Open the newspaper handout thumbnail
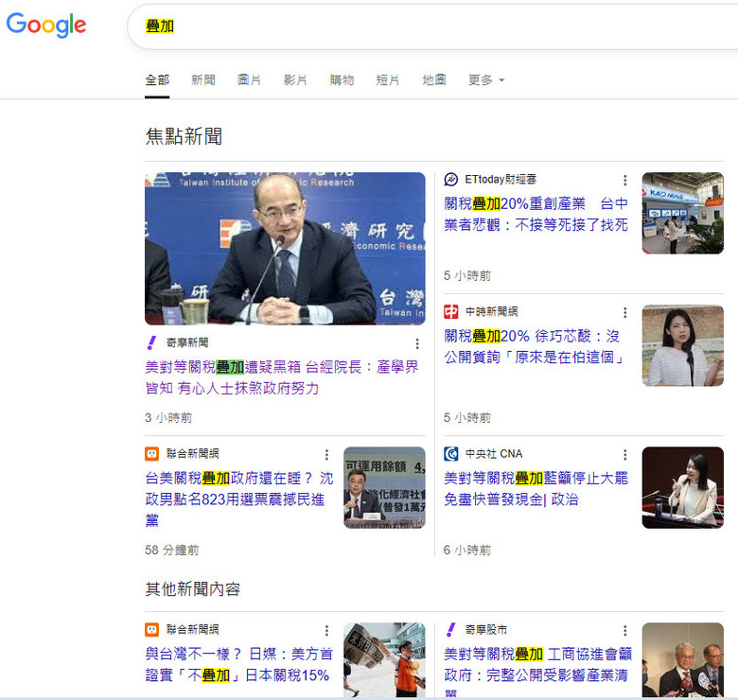The height and width of the screenshot is (700, 738). 384,660
